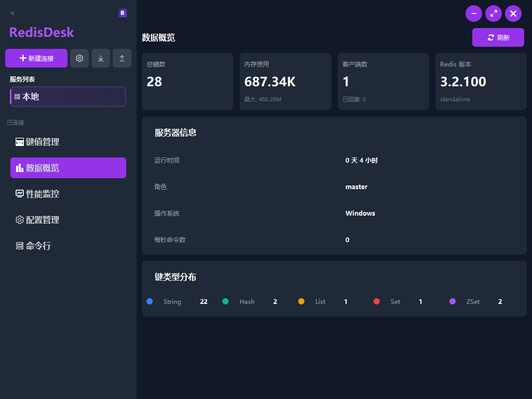Click the max memory text 最大: 488.28M
This screenshot has width=532, height=399.
[262, 99]
